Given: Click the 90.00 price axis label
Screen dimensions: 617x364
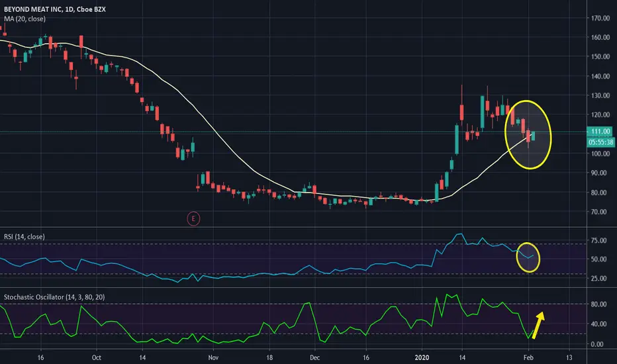Looking at the screenshot, I should pos(600,173).
